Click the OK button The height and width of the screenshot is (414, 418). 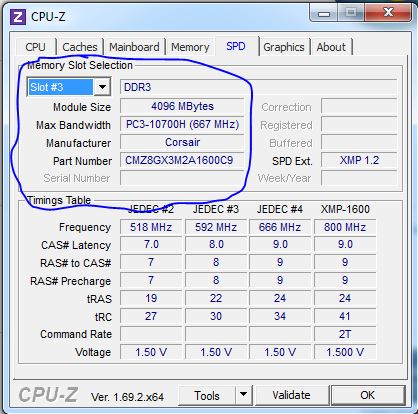pyautogui.click(x=368, y=395)
